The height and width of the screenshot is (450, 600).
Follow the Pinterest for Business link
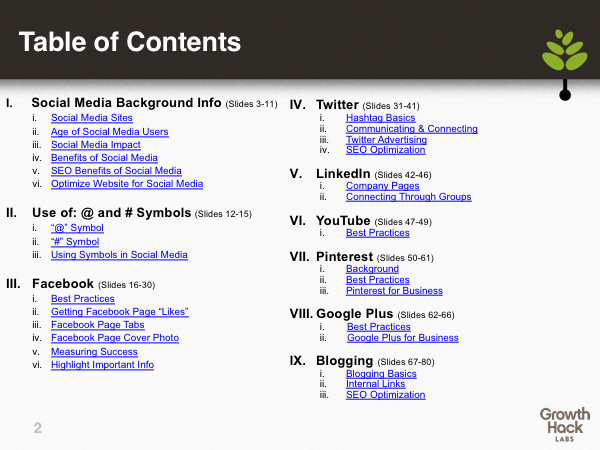(394, 291)
